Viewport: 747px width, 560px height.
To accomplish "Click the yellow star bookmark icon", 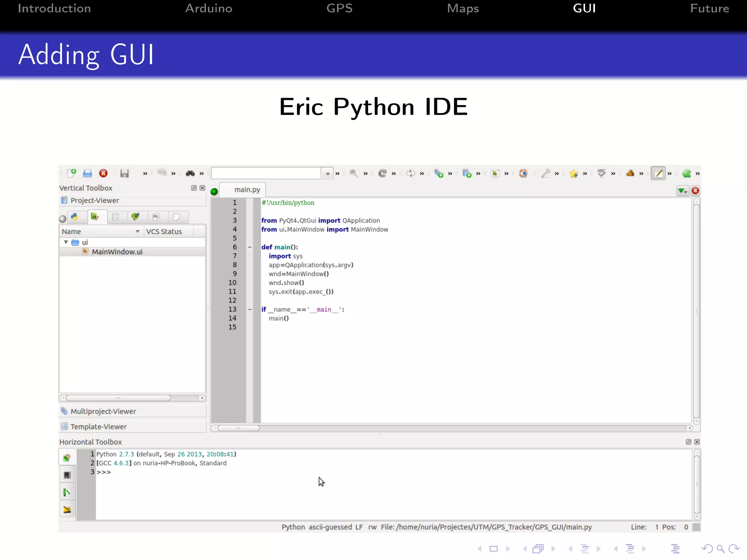I will [x=573, y=173].
